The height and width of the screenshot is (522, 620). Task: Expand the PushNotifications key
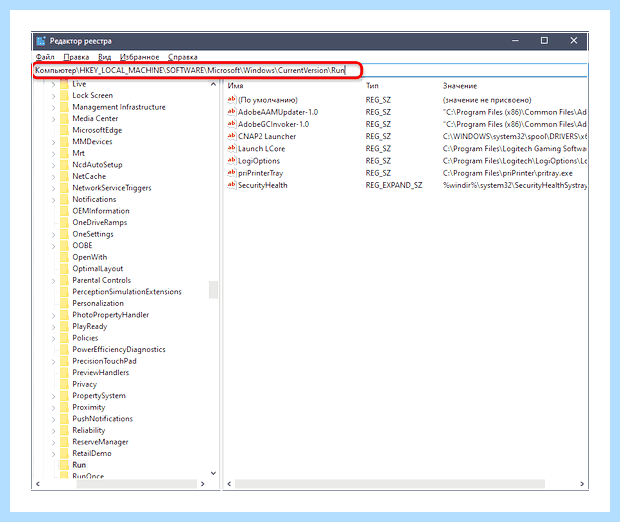pyautogui.click(x=53, y=419)
